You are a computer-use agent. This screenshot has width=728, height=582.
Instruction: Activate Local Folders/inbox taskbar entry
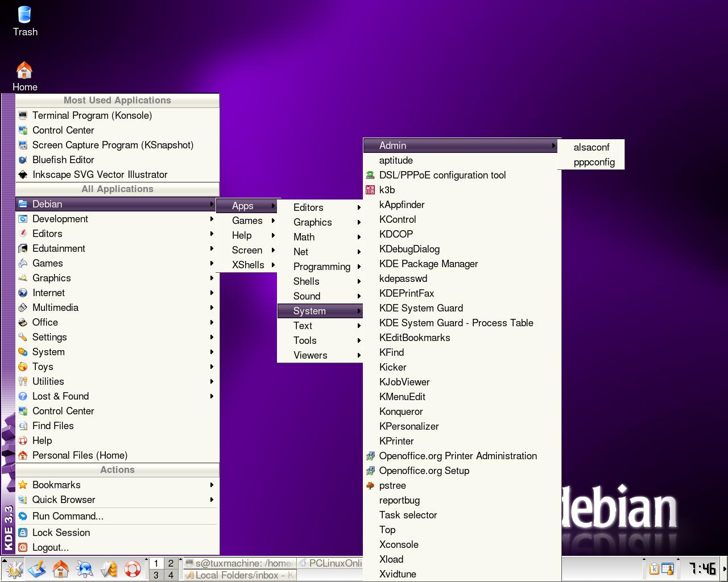(x=240, y=575)
